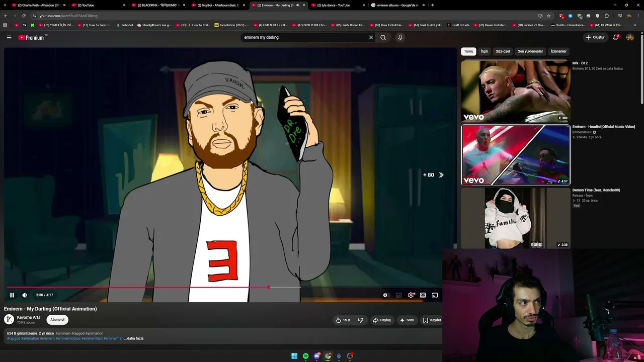This screenshot has height=362, width=644.
Task: Open the Windows Start menu
Action: coord(294,356)
